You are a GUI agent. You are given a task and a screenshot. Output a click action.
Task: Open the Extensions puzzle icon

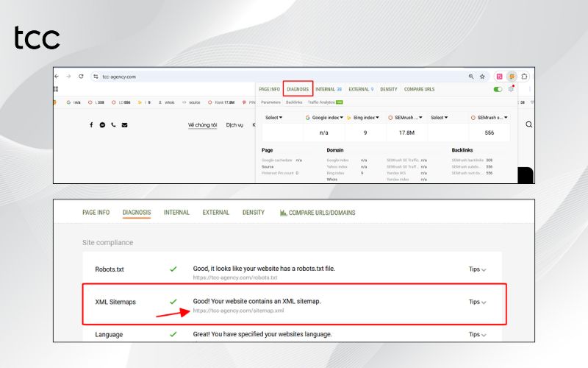tap(524, 77)
